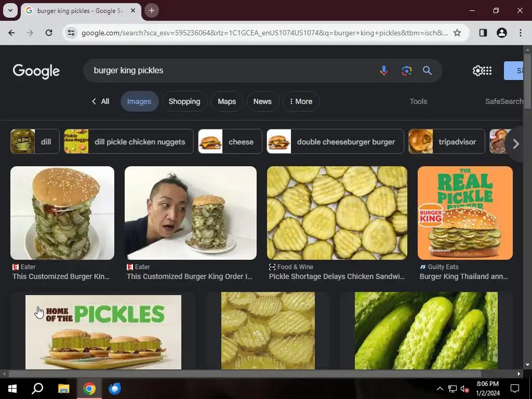Click the page vertical scrollbar thumb
Image resolution: width=532 pixels, height=399 pixels.
(x=527, y=82)
